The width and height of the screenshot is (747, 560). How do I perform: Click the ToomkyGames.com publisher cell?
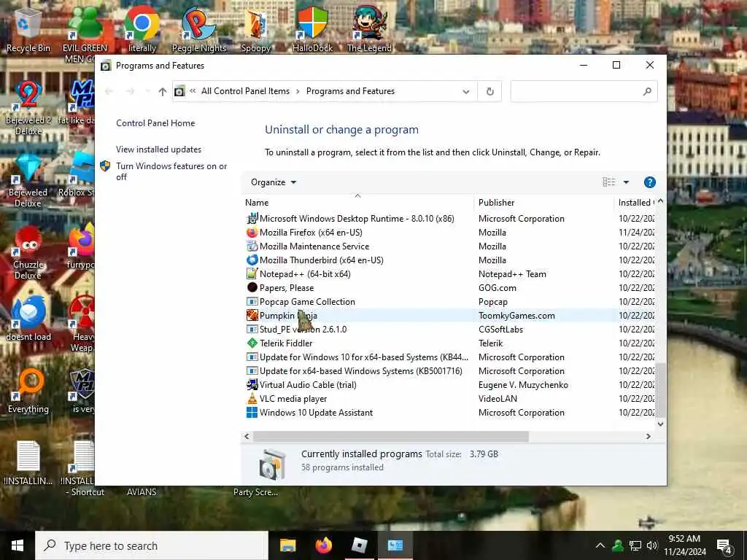point(516,315)
